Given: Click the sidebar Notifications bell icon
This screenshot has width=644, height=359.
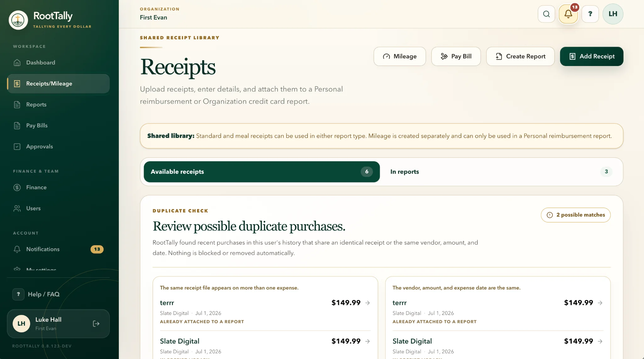Looking at the screenshot, I should [x=17, y=250].
